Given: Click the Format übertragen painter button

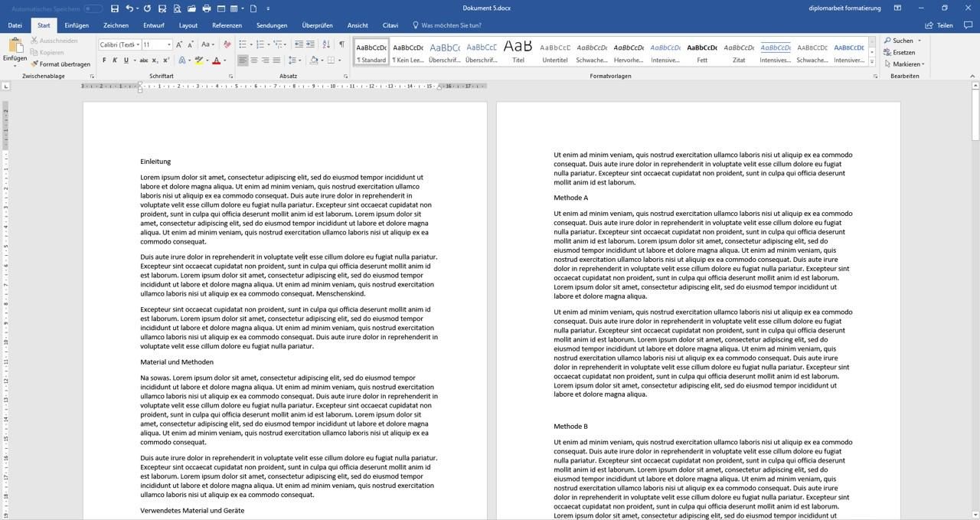Looking at the screenshot, I should 60,64.
